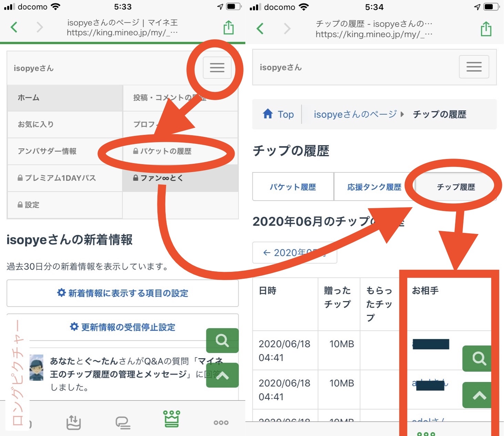Tap the user avatar in the news item

(36, 368)
